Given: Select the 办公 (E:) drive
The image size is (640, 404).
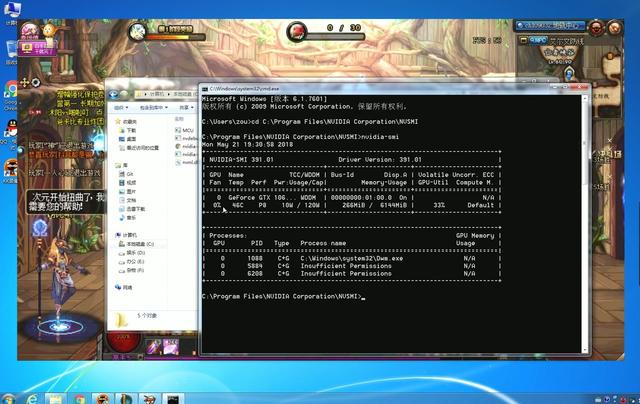Looking at the screenshot, I should (x=132, y=262).
